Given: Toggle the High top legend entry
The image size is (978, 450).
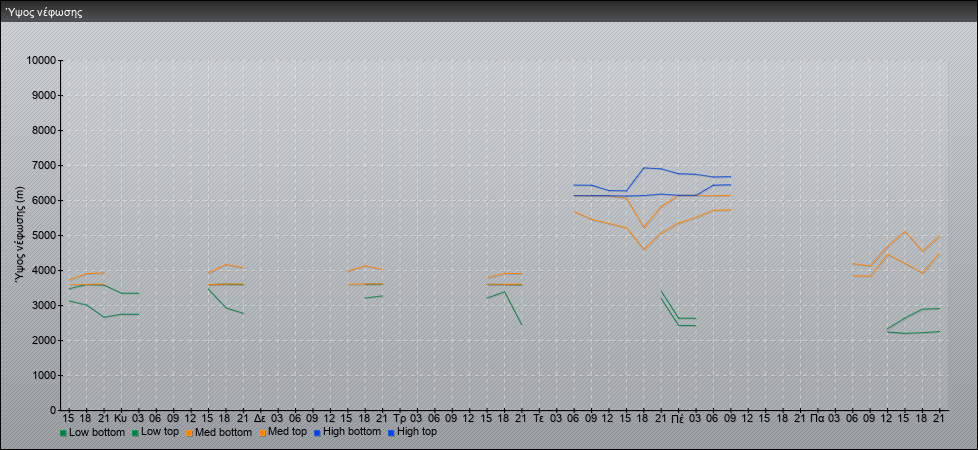Looking at the screenshot, I should coord(412,431).
